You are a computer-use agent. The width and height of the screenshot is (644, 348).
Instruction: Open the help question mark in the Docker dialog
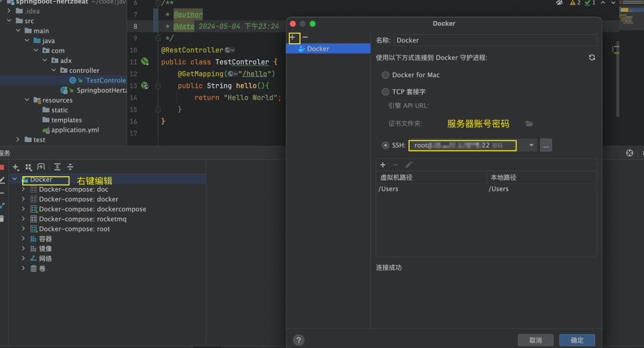click(299, 340)
